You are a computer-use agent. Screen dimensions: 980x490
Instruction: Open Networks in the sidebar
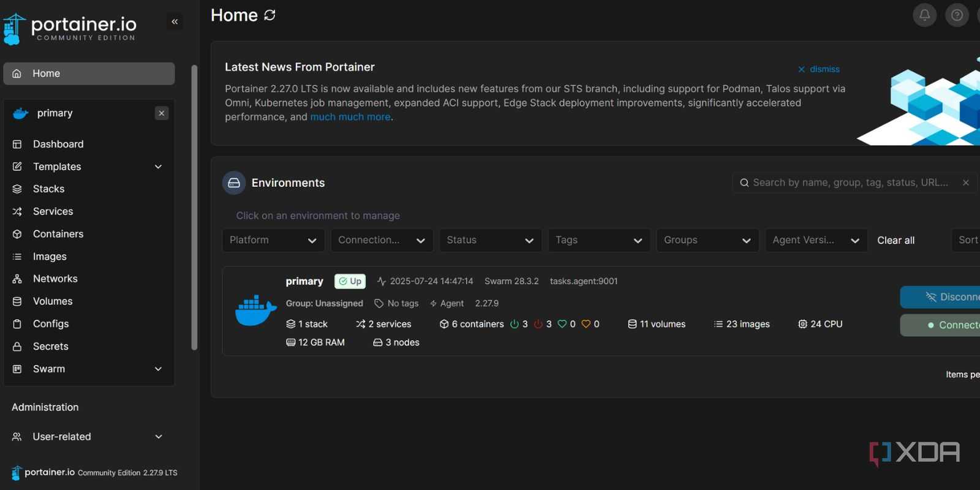click(x=89, y=279)
